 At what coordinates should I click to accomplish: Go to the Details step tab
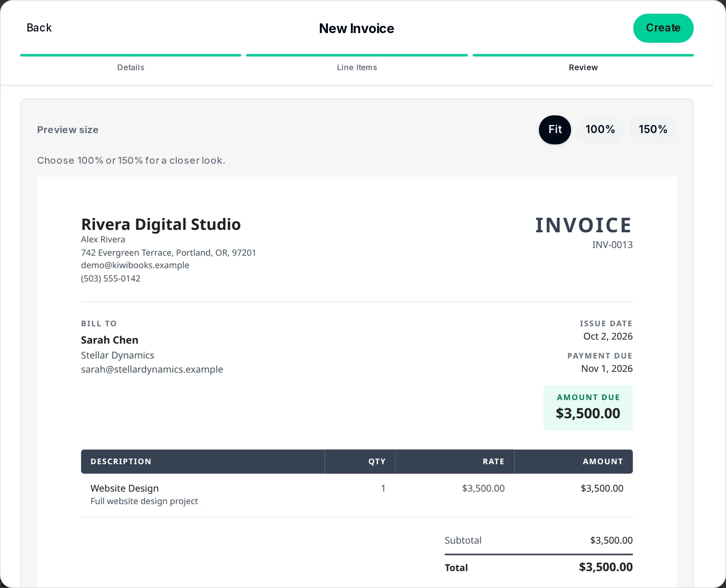point(131,67)
